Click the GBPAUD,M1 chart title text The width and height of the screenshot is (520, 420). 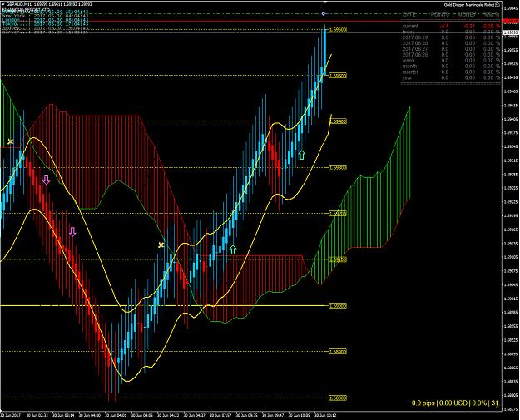click(x=17, y=4)
